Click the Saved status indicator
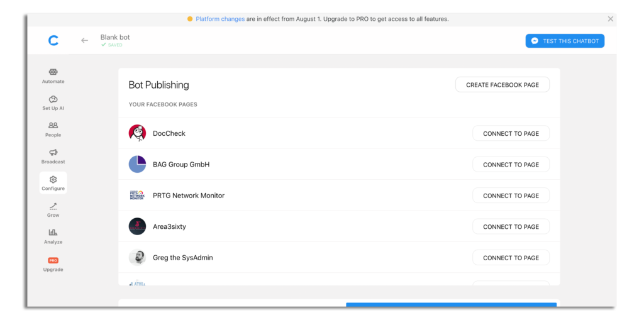Screen dimensions: 644x320 (112, 45)
